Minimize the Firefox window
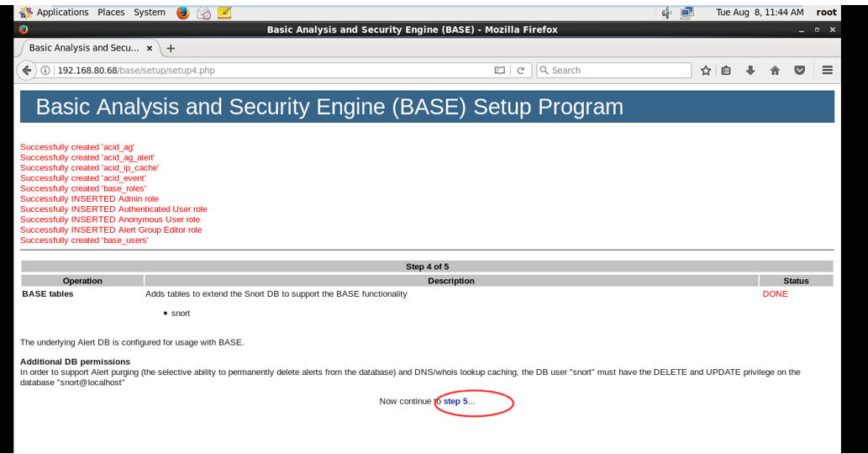 pyautogui.click(x=801, y=30)
